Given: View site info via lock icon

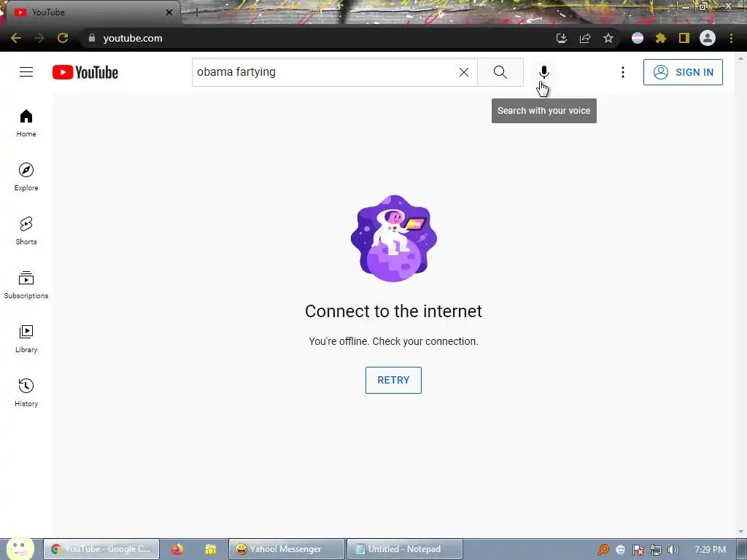Looking at the screenshot, I should 92,38.
